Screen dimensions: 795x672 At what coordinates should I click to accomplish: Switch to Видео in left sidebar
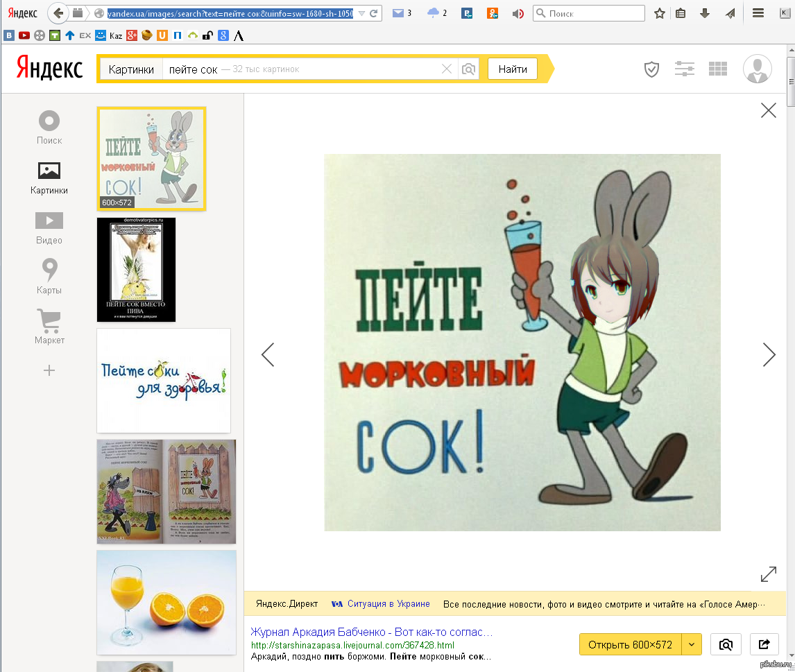[x=49, y=228]
